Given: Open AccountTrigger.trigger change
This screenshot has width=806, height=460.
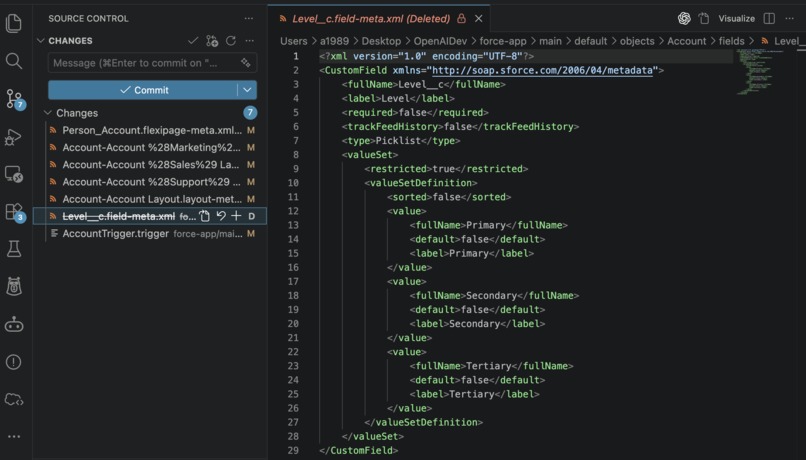Looking at the screenshot, I should pyautogui.click(x=152, y=233).
